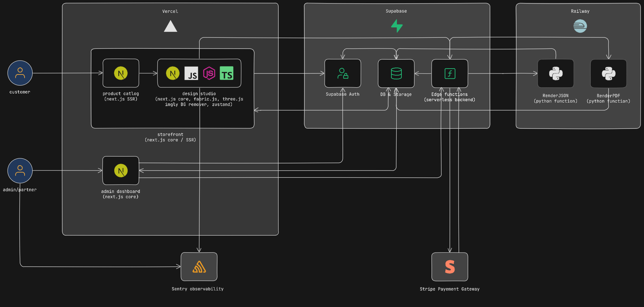Select the customer user icon

(x=20, y=73)
